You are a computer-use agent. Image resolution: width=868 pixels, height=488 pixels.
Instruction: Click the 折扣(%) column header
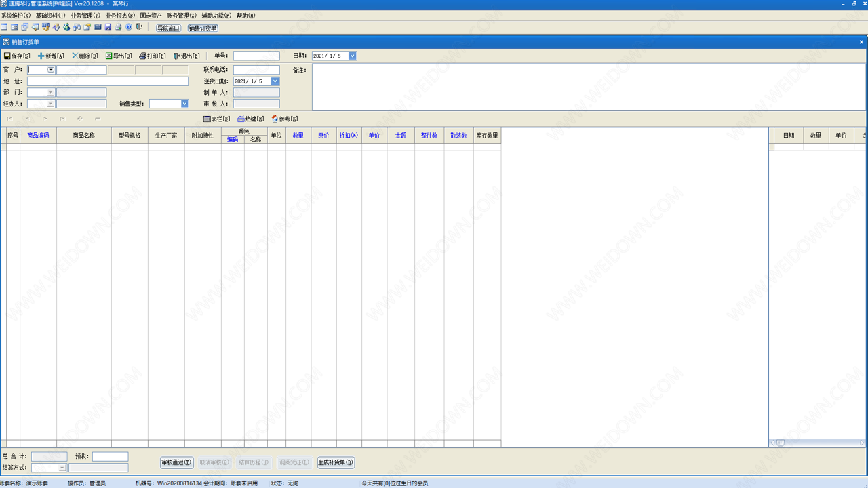pyautogui.click(x=349, y=136)
